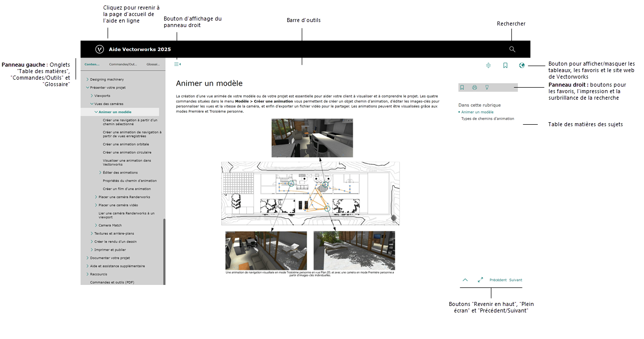Toggle the right panel display button
The width and height of the screenshot is (644, 339).
pyautogui.click(x=177, y=64)
